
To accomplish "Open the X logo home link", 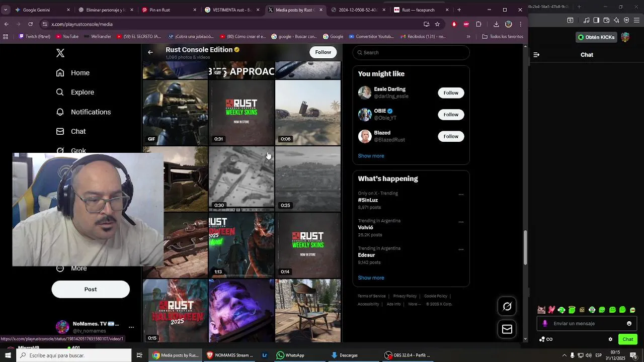I will click(60, 53).
